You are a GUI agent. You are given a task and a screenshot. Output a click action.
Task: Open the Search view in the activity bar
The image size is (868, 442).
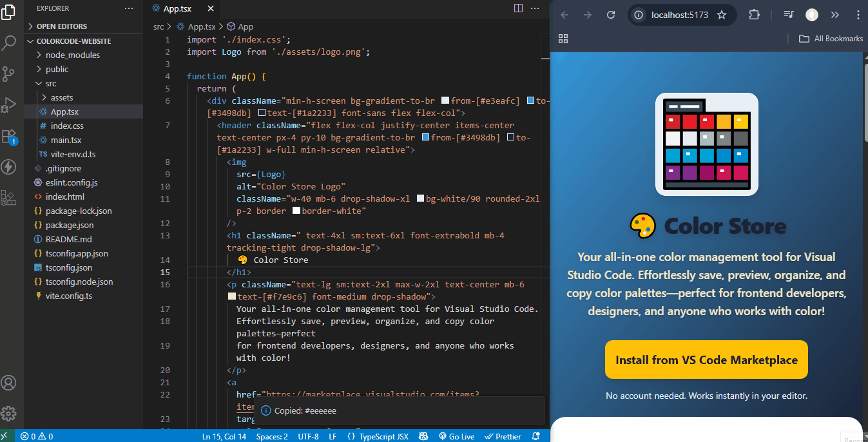(8, 43)
